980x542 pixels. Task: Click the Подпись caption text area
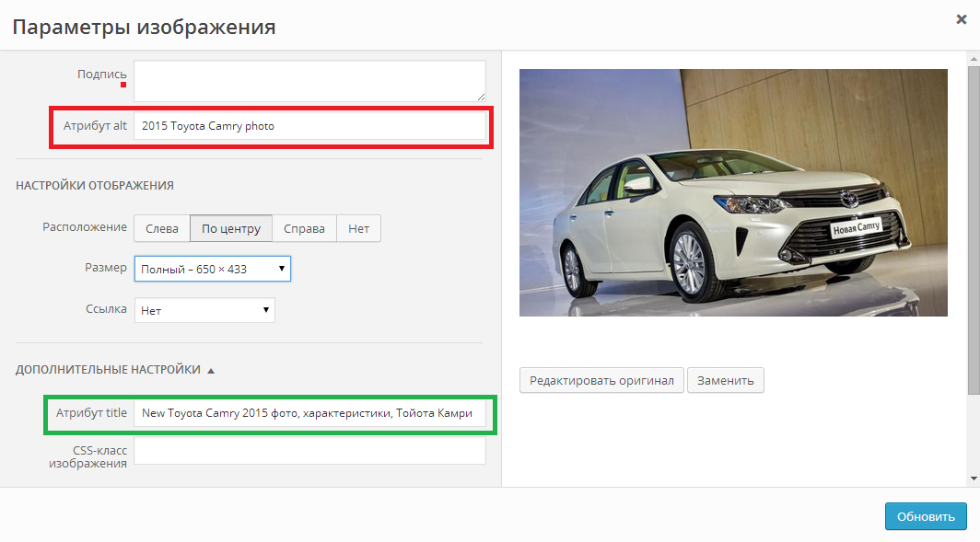click(309, 81)
